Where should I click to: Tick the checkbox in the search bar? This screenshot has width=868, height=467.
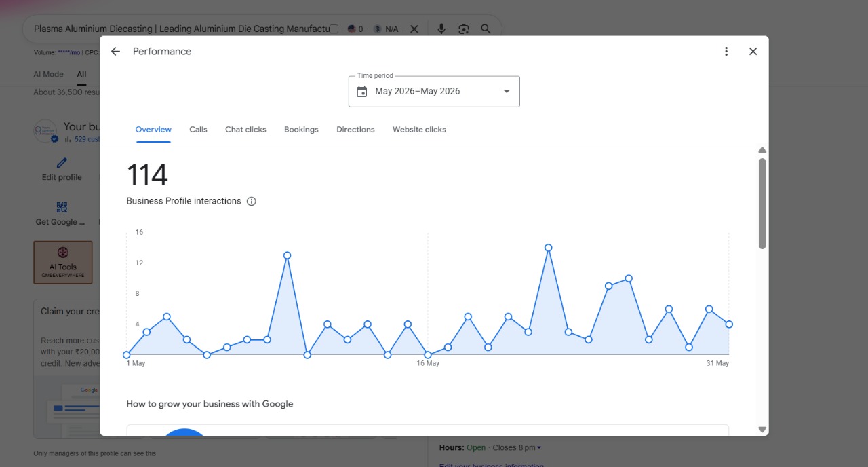[334, 29]
